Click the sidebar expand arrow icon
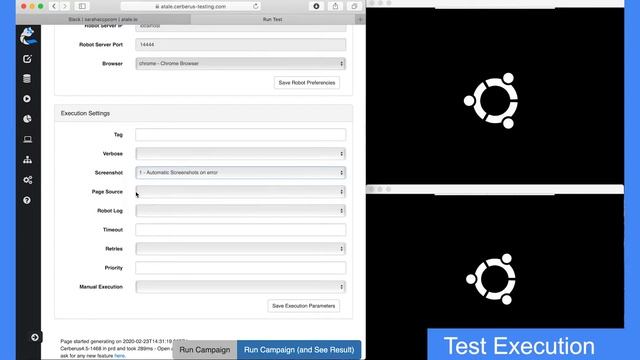The width and height of the screenshot is (640, 360). click(x=35, y=337)
